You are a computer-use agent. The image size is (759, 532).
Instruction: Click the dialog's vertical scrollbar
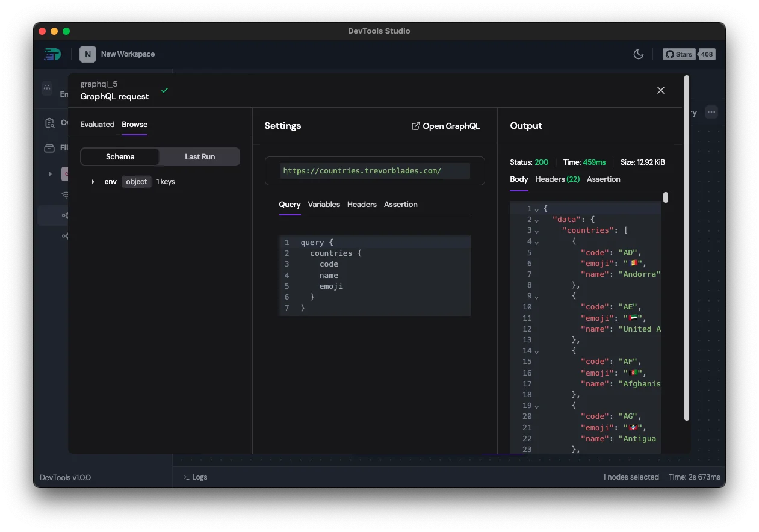687,248
